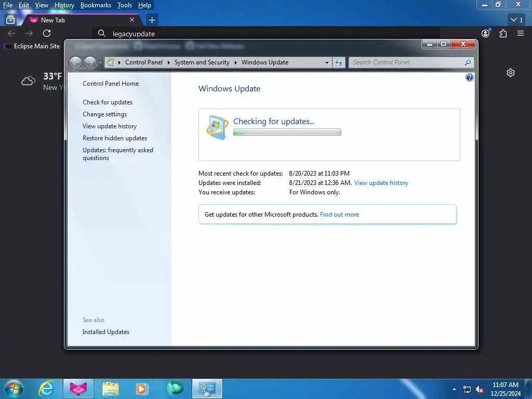Open Restore hidden updates link
Screen dimensions: 532x399
click(115, 138)
